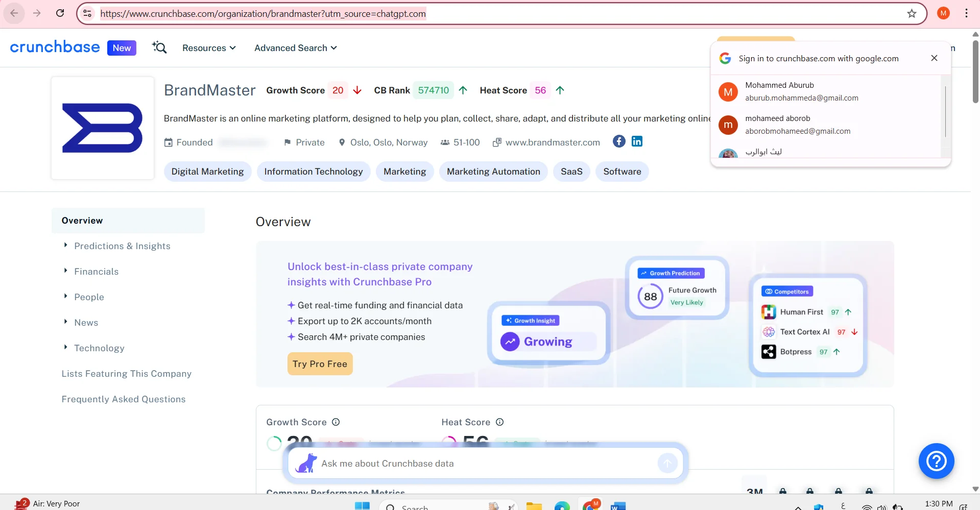Click the Heat Score info icon
The width and height of the screenshot is (980, 510).
(x=500, y=422)
